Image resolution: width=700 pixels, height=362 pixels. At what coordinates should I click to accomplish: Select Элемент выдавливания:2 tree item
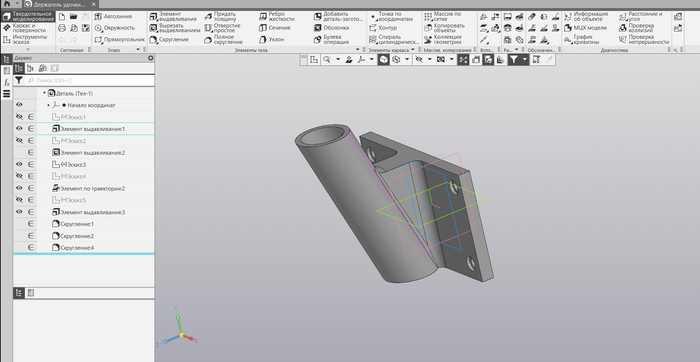tap(88, 153)
